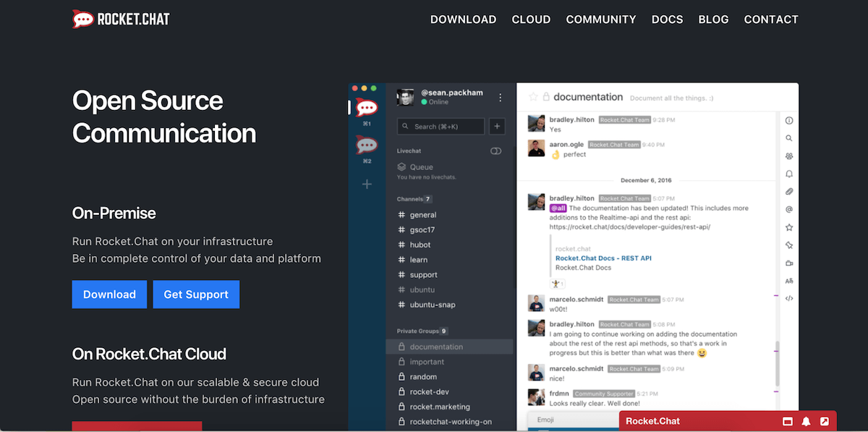
Task: Open the files paperclip icon
Action: (x=789, y=192)
